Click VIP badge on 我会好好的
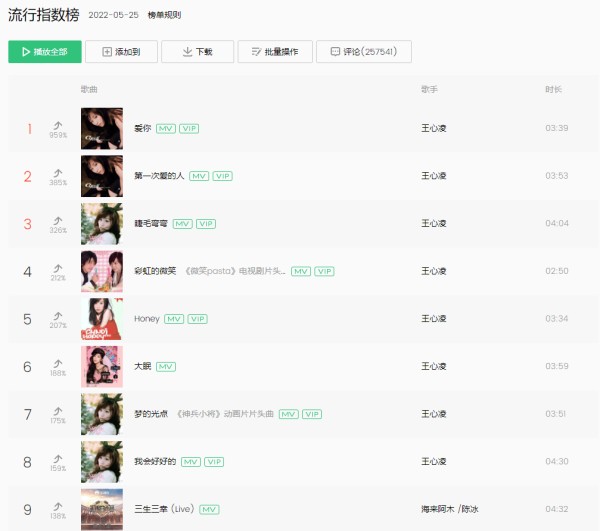This screenshot has width=600, height=531. pos(214,462)
